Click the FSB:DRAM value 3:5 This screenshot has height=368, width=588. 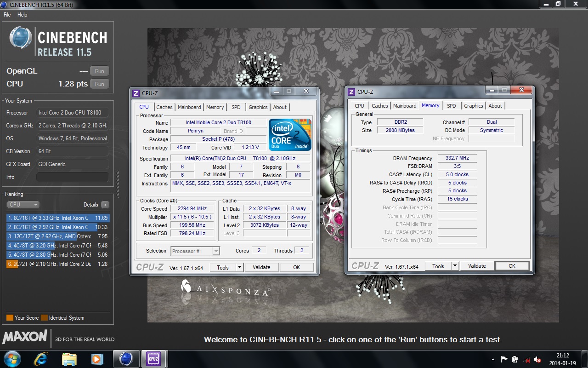pos(457,166)
